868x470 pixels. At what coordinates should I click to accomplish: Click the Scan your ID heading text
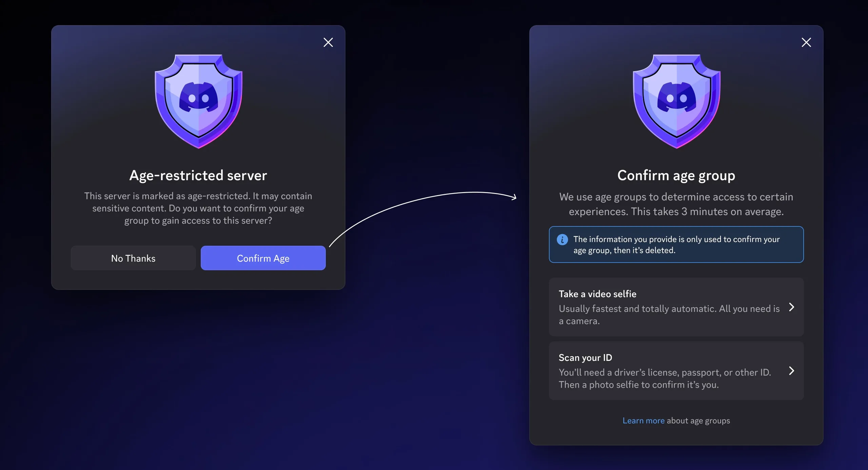point(585,357)
